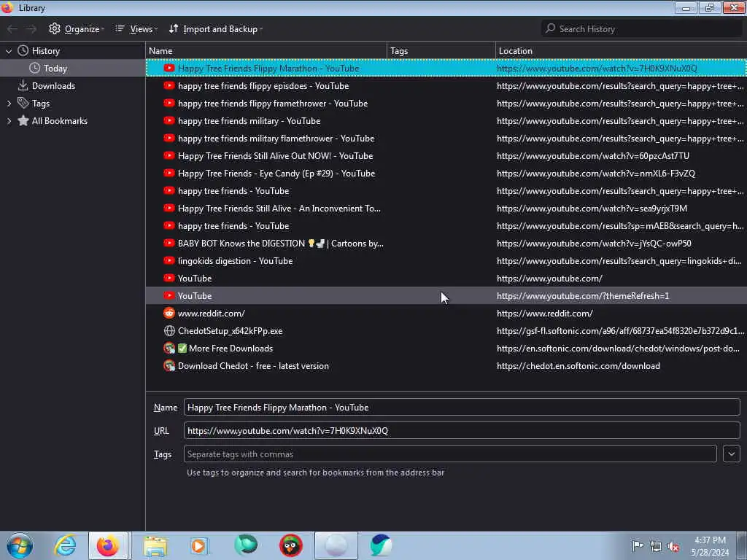Click location https://www.youtube.com/?themeRefresh=1

(583, 296)
